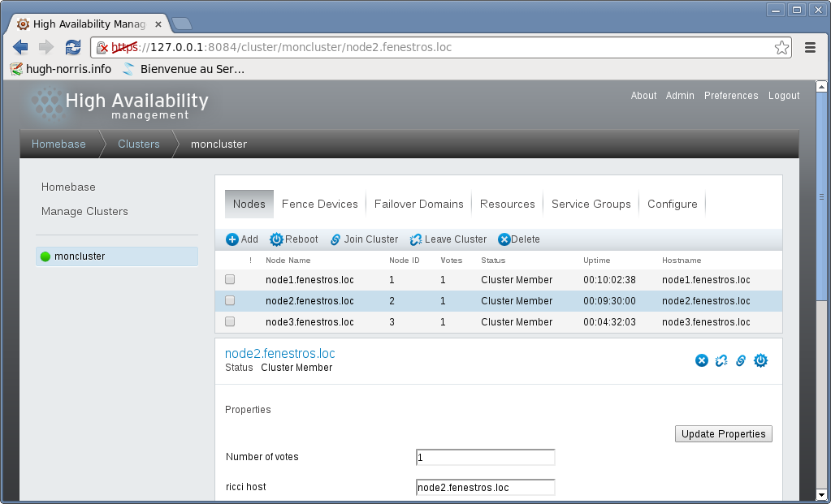The width and height of the screenshot is (831, 504).
Task: Bookmark page with the star icon
Action: [781, 47]
